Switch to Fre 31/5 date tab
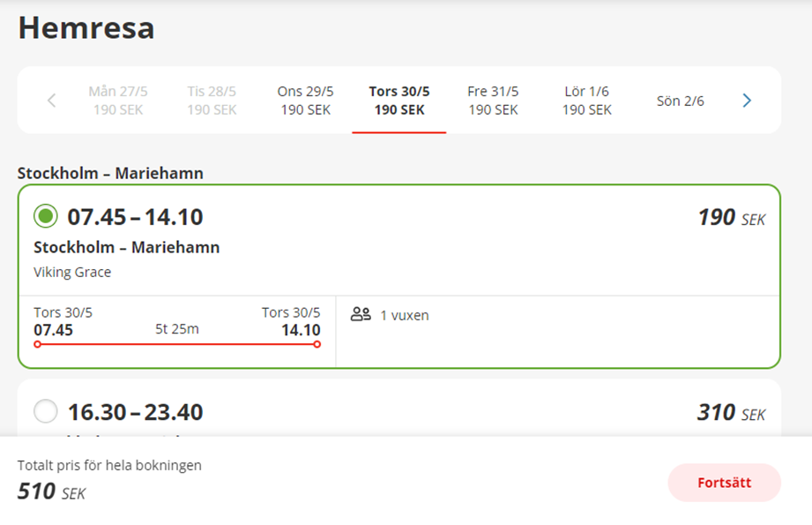Viewport: 812px width, 525px height. pos(493,101)
